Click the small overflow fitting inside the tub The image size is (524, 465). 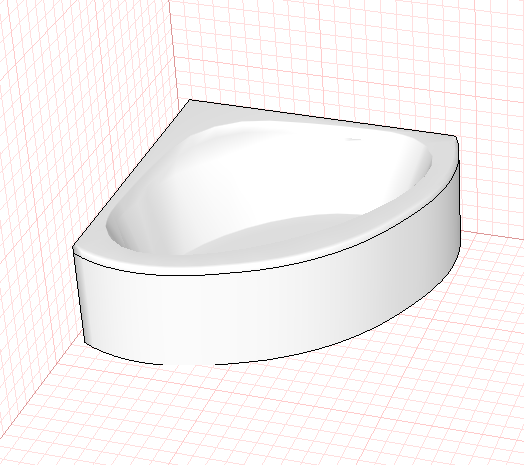click(353, 139)
